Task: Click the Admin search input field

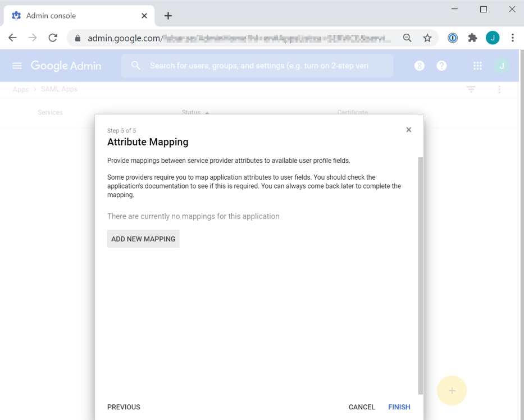Action: click(x=258, y=66)
